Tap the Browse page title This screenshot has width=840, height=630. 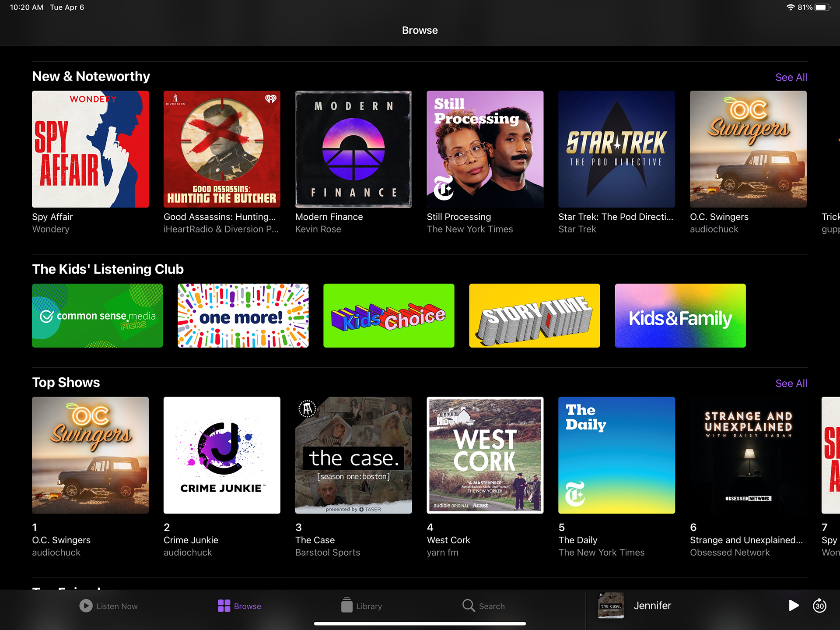pos(420,30)
